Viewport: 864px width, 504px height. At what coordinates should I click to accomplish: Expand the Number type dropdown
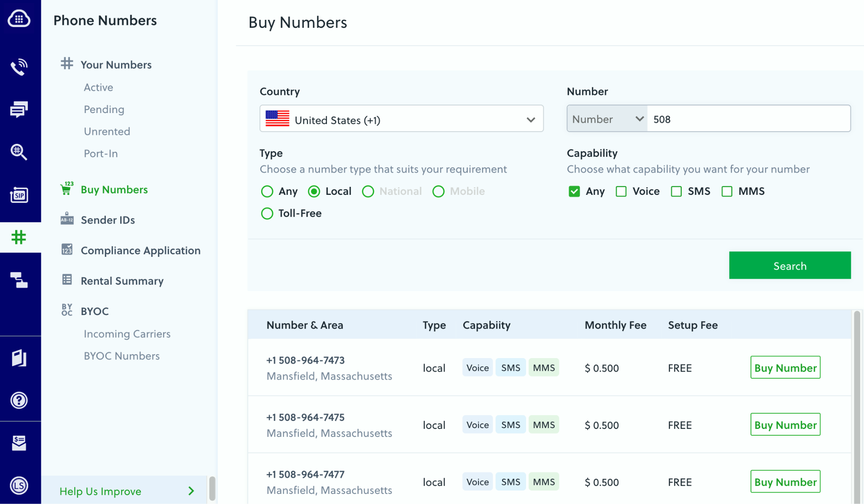[x=606, y=118]
